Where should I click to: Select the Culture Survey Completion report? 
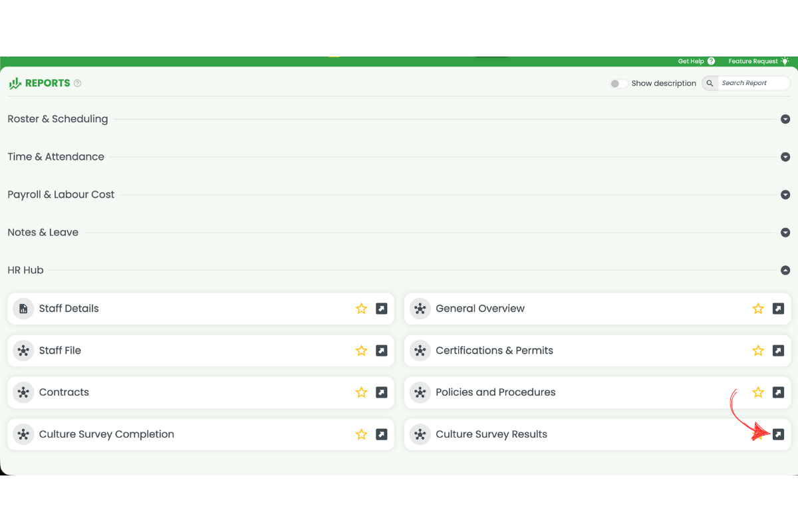(106, 434)
